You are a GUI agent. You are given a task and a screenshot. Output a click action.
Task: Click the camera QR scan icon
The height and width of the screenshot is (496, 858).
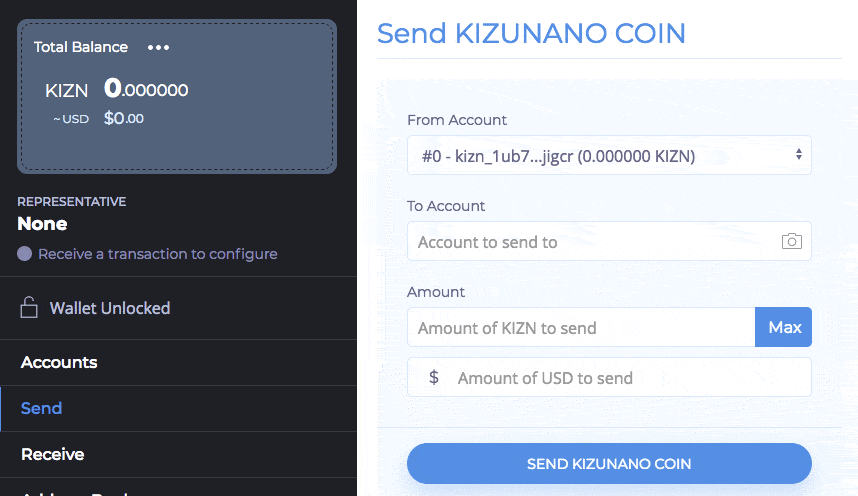791,241
